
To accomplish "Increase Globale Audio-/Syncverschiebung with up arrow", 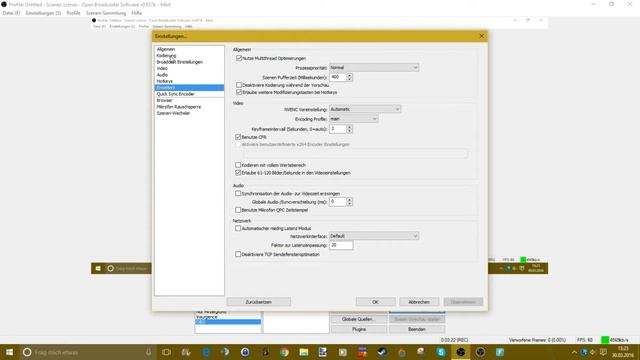I will click(349, 200).
